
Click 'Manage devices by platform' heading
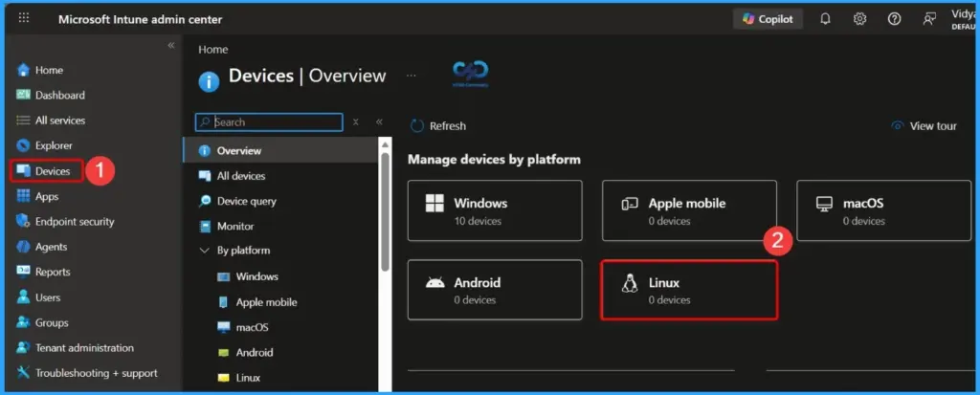click(494, 160)
